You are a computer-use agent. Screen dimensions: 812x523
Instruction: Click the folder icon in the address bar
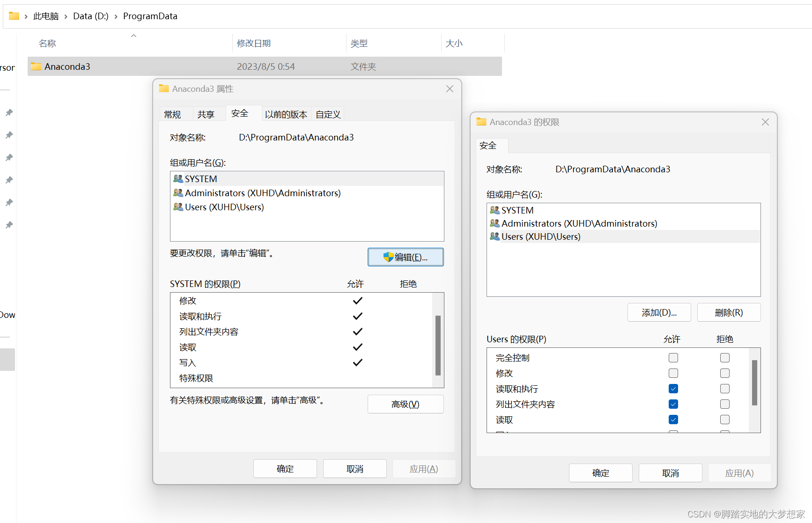(x=14, y=15)
